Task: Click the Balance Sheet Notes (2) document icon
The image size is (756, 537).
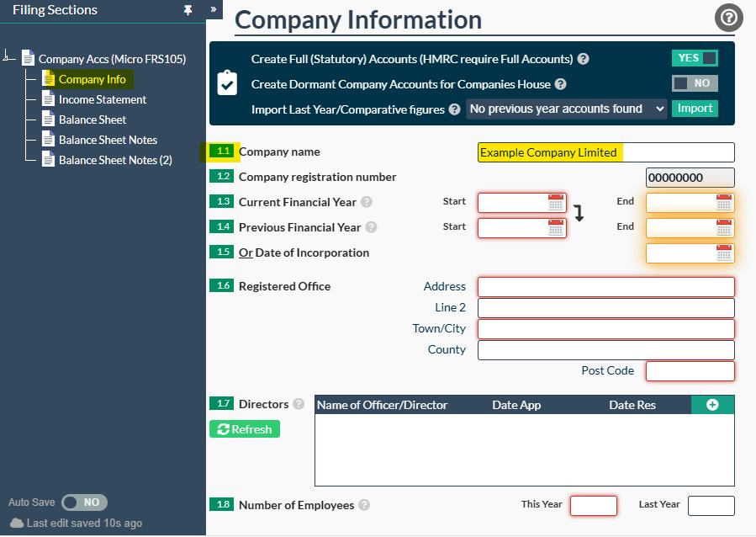Action: tap(48, 159)
